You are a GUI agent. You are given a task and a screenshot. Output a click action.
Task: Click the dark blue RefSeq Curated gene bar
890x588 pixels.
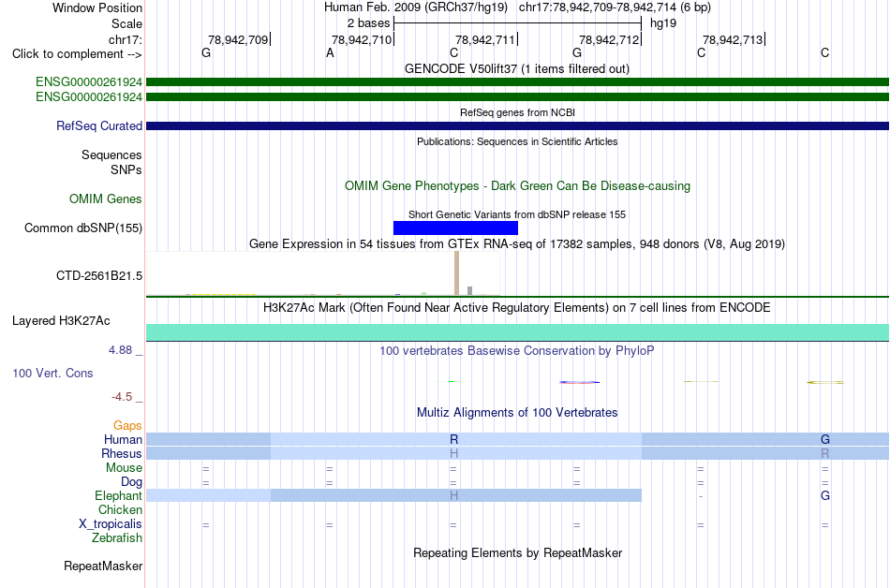tap(517, 125)
